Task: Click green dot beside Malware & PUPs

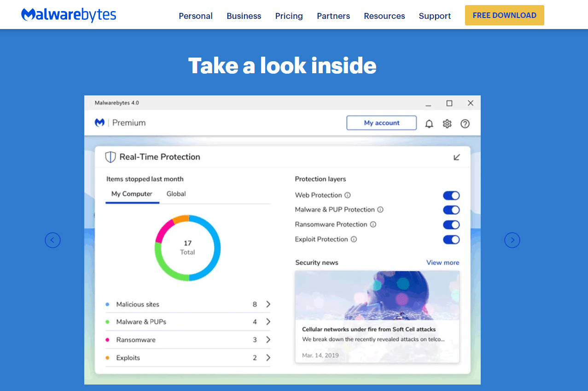Action: tap(107, 322)
